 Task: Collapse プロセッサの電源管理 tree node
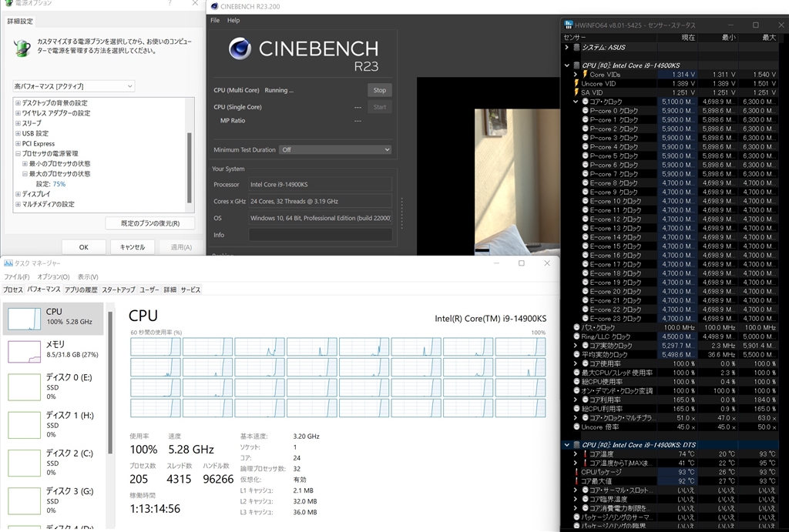point(18,153)
